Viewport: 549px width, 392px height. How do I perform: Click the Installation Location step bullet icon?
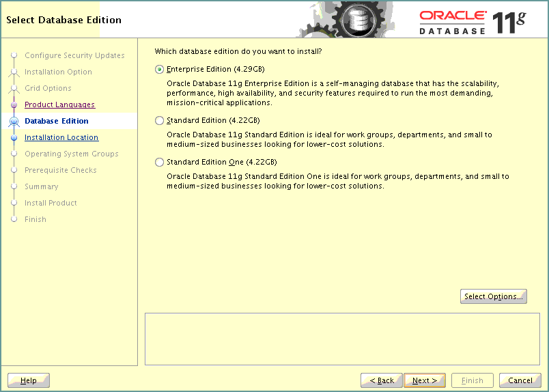[x=14, y=138]
